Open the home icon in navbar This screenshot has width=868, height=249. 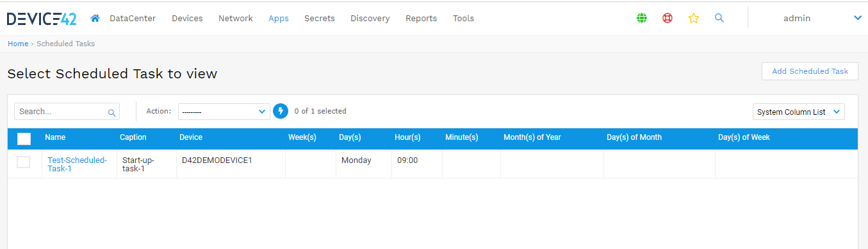(95, 18)
